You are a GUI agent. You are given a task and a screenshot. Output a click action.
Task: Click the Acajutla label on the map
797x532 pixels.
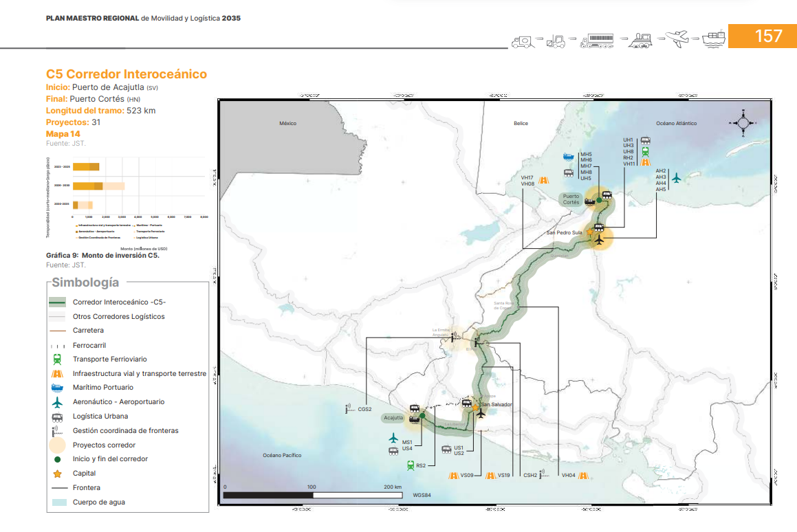click(394, 418)
